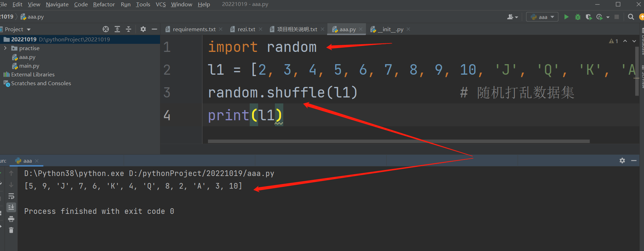The width and height of the screenshot is (644, 251).
Task: Open the aaa run configuration dropdown
Action: [x=542, y=17]
